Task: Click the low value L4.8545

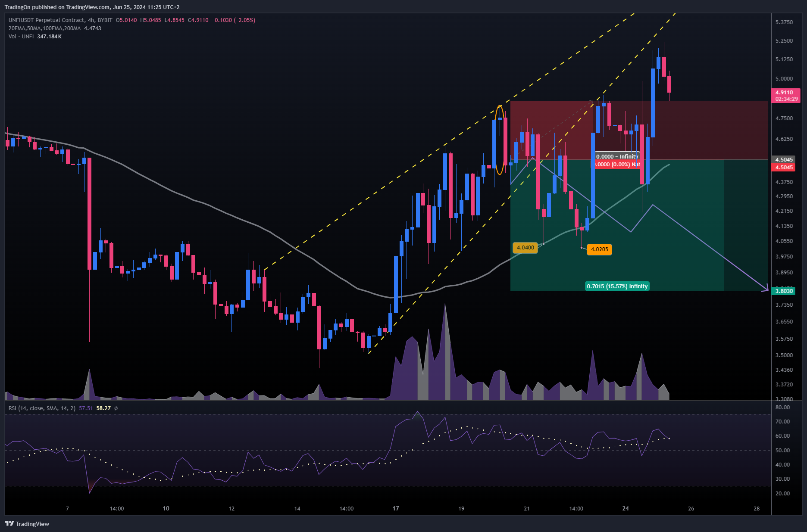Action: [175, 20]
